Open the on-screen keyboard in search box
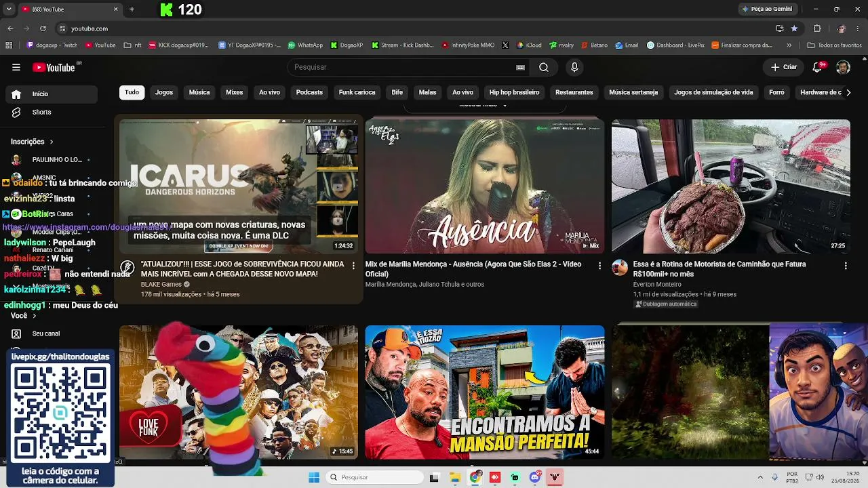The width and height of the screenshot is (868, 488). [520, 67]
